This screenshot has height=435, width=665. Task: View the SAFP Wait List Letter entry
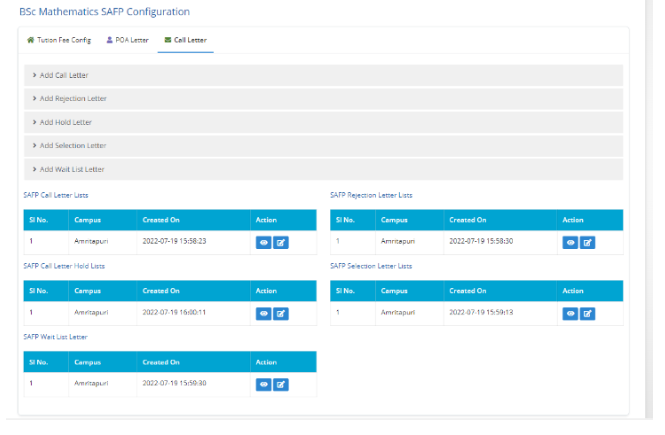[x=264, y=384]
